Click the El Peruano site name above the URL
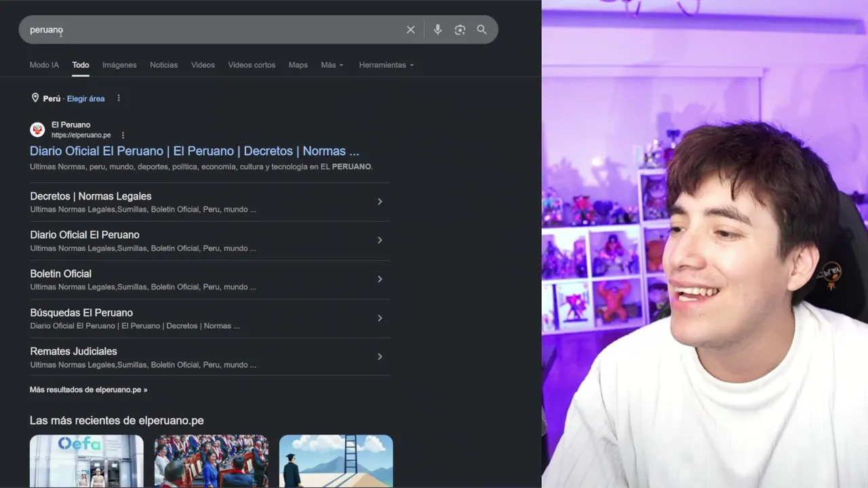 [x=71, y=125]
